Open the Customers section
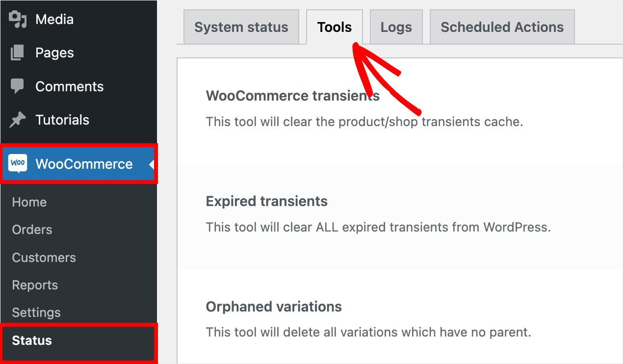Image resolution: width=623 pixels, height=364 pixels. click(x=44, y=258)
